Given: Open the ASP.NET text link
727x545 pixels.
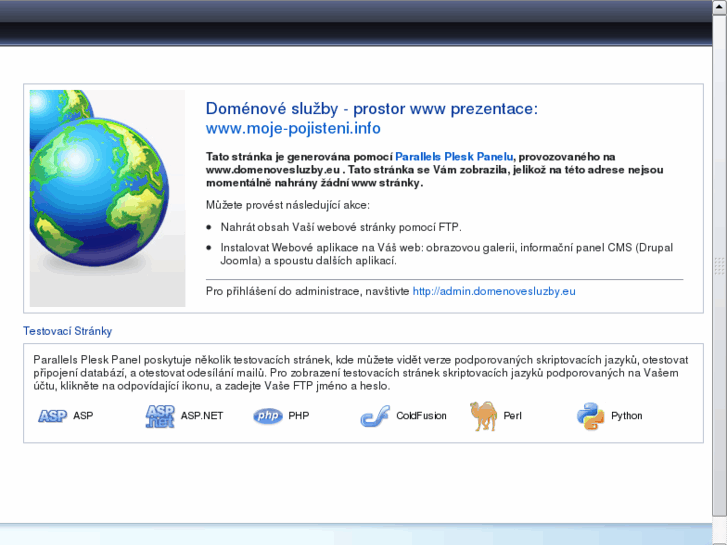Looking at the screenshot, I should click(x=202, y=416).
